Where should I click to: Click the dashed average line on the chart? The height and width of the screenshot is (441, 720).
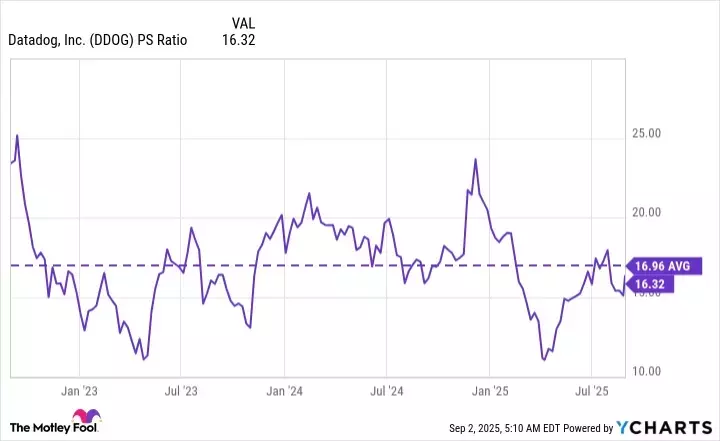pos(320,265)
